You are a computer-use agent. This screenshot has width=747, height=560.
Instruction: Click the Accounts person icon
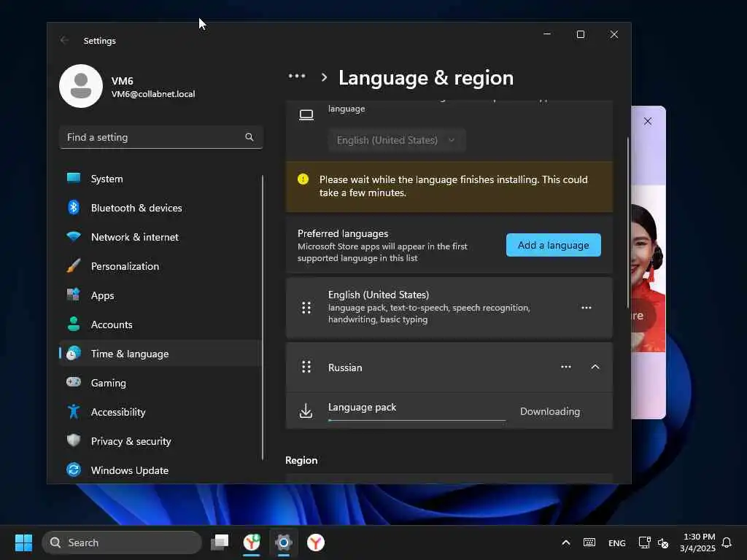point(74,324)
